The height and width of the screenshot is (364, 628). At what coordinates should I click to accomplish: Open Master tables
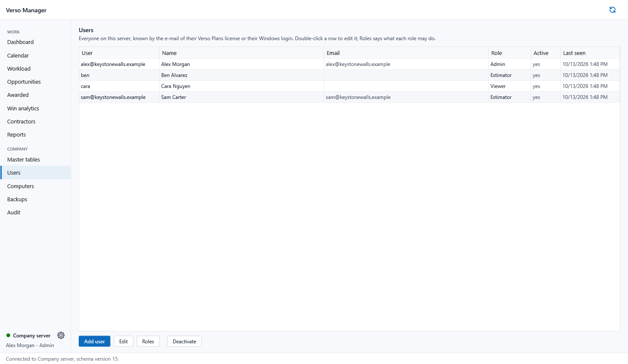pos(36,159)
